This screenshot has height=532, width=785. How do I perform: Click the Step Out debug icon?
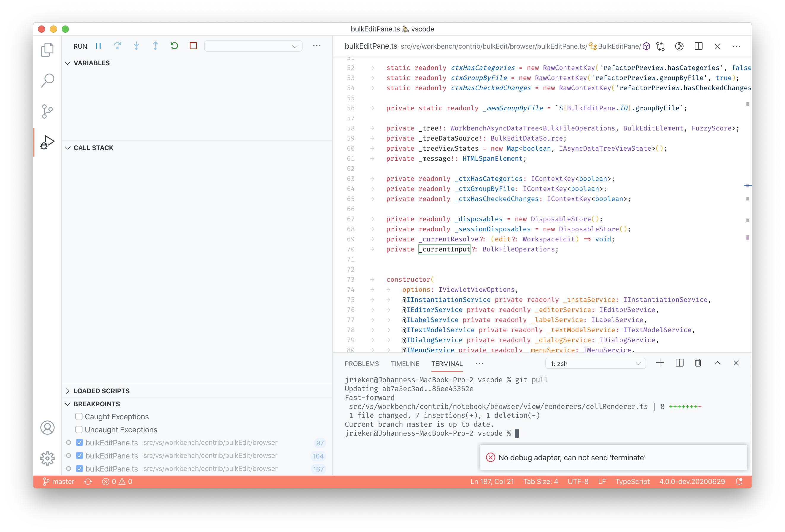(155, 46)
